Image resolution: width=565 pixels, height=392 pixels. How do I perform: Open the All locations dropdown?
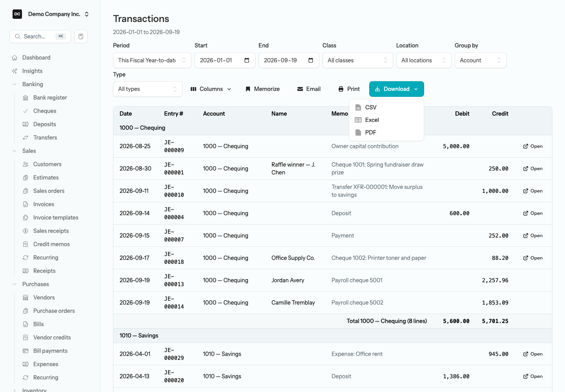(424, 60)
